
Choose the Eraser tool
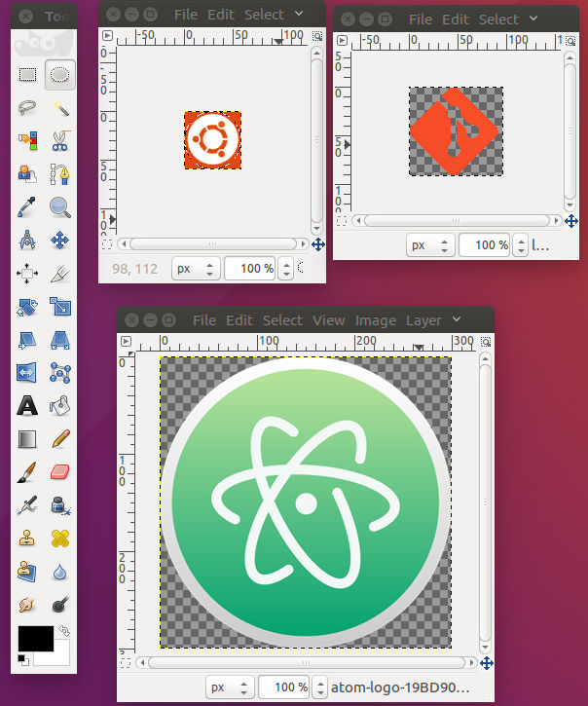click(x=60, y=472)
